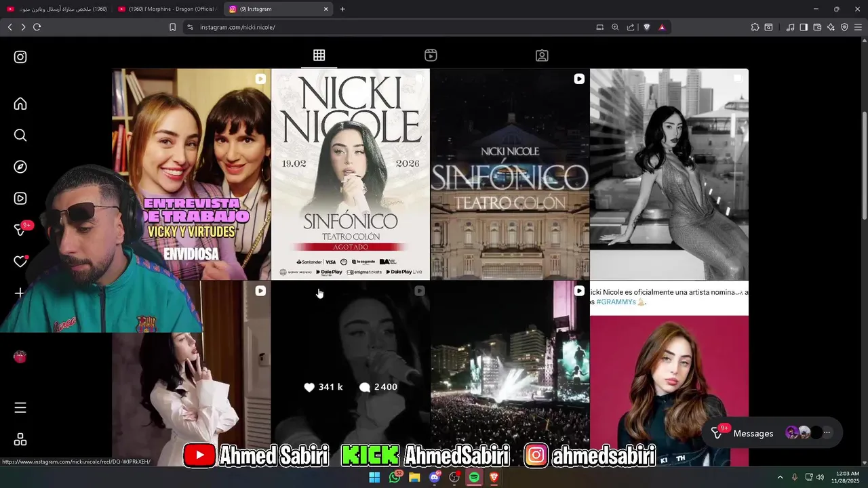868x488 pixels.
Task: Open the Windows Start menu
Action: point(374,477)
